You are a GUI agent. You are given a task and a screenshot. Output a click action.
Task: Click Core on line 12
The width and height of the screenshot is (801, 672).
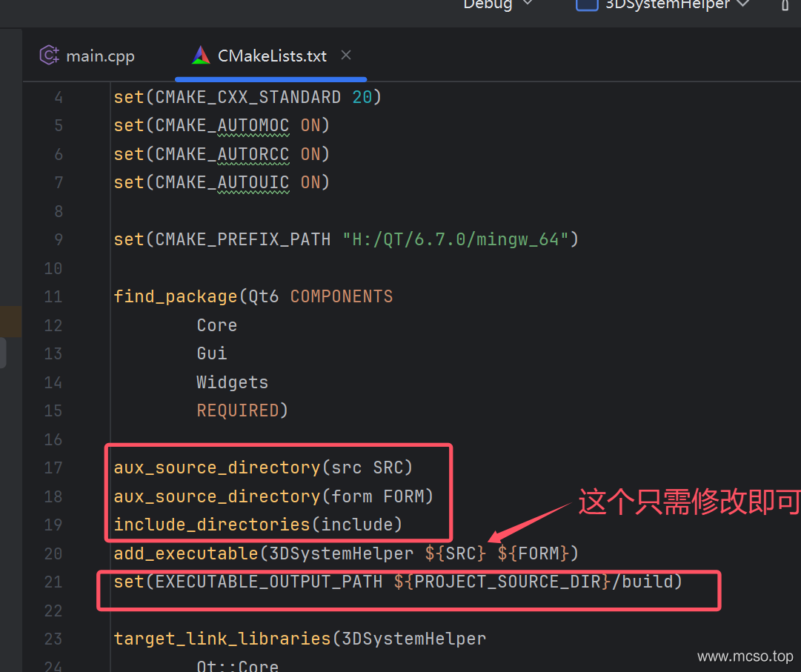click(216, 325)
